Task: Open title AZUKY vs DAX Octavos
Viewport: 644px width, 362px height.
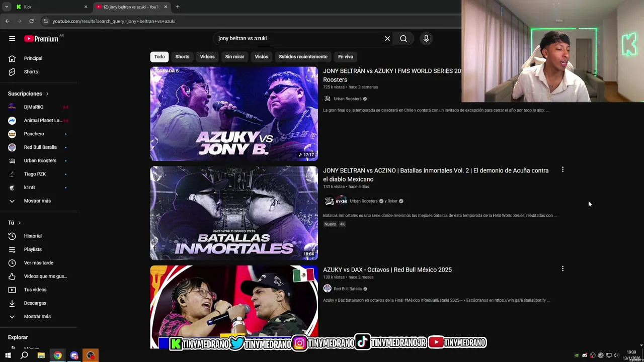Action: [387, 270]
